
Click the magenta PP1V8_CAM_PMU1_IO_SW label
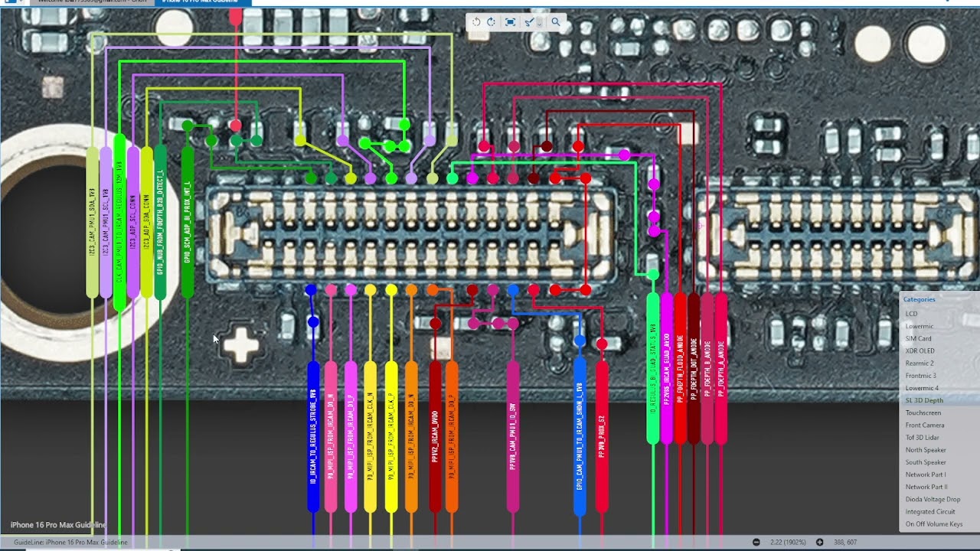click(x=513, y=437)
